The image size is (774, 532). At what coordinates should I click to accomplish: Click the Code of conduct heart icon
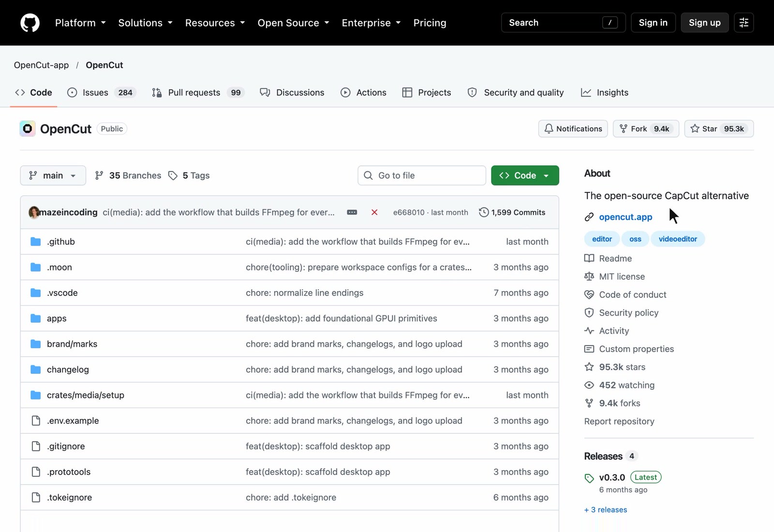pos(589,295)
